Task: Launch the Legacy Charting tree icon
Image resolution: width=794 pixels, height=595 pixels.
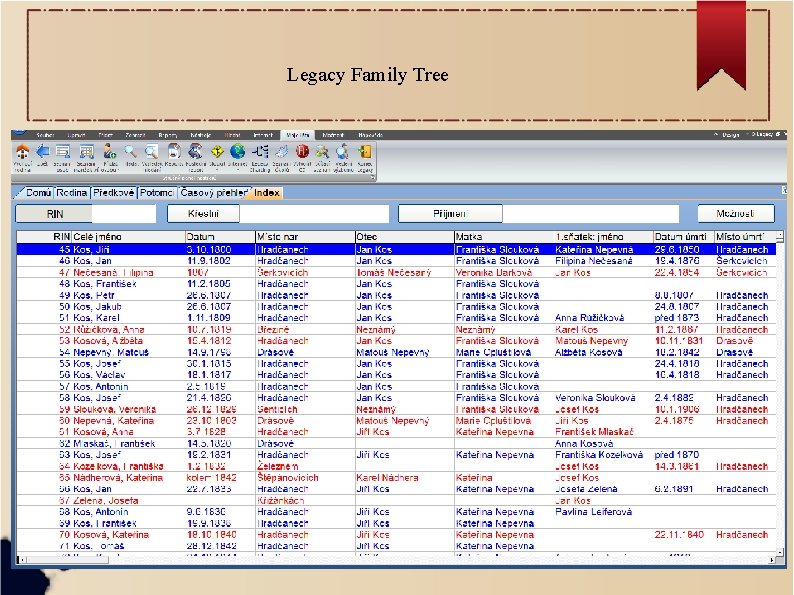Action: tap(260, 151)
